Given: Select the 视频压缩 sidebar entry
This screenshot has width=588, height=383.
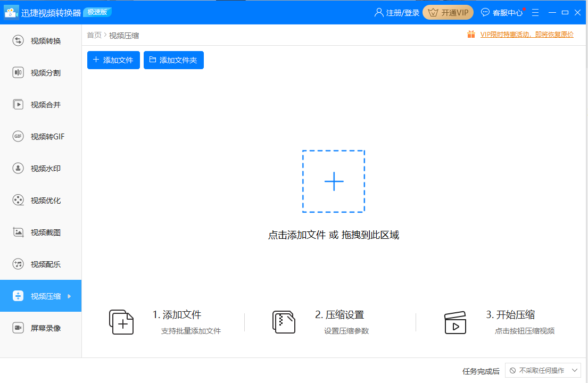Looking at the screenshot, I should pyautogui.click(x=40, y=296).
